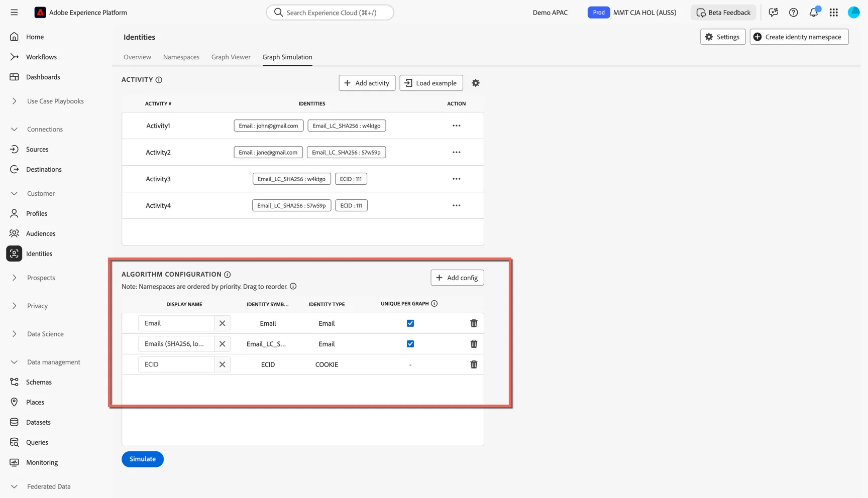Click the Search Experience Cloud field
The width and height of the screenshot is (868, 498).
pyautogui.click(x=330, y=13)
